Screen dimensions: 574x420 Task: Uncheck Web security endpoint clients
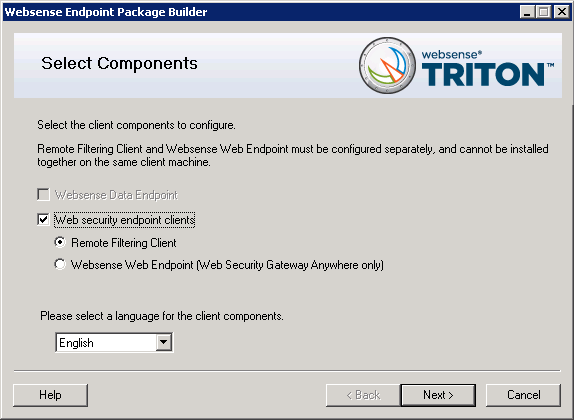(43, 220)
